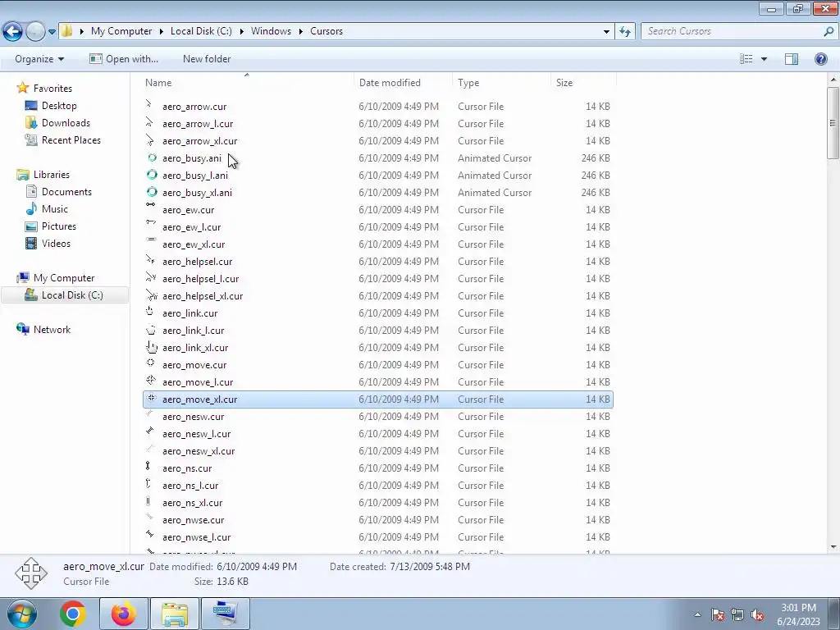Screen dimensions: 840x630
Task: Change your view icon in toolbar
Action: 746,59
